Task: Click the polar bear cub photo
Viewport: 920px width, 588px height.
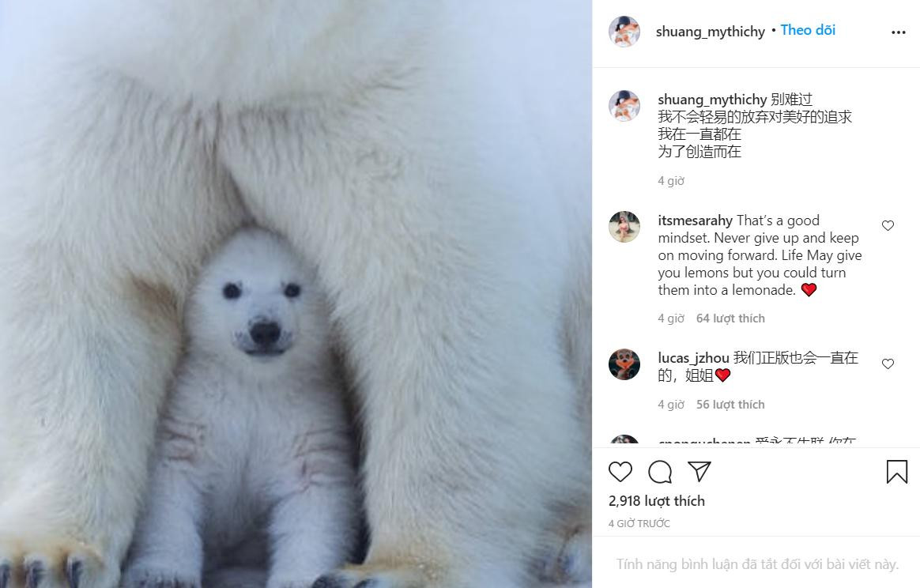Action: coord(296,294)
